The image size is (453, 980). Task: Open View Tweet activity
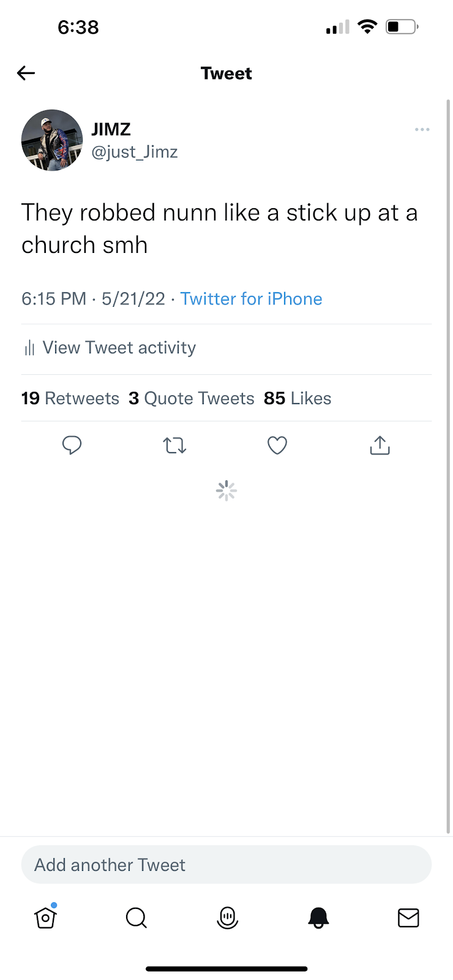[110, 348]
